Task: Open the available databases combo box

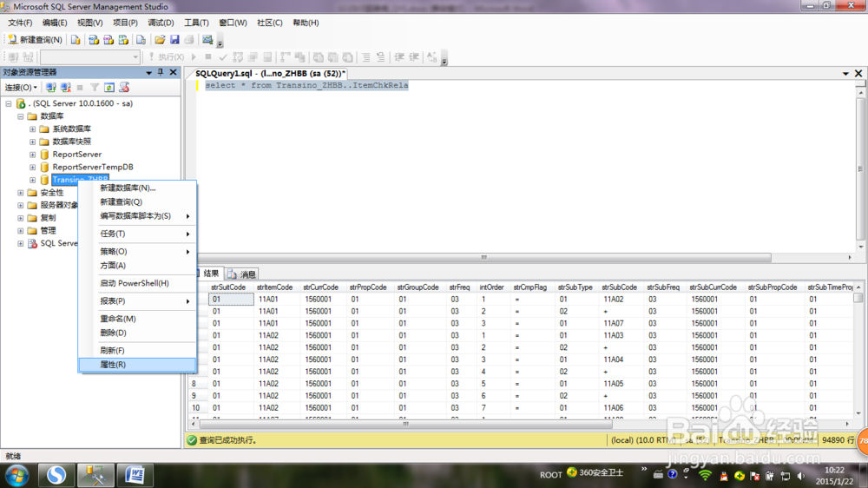Action: point(89,57)
